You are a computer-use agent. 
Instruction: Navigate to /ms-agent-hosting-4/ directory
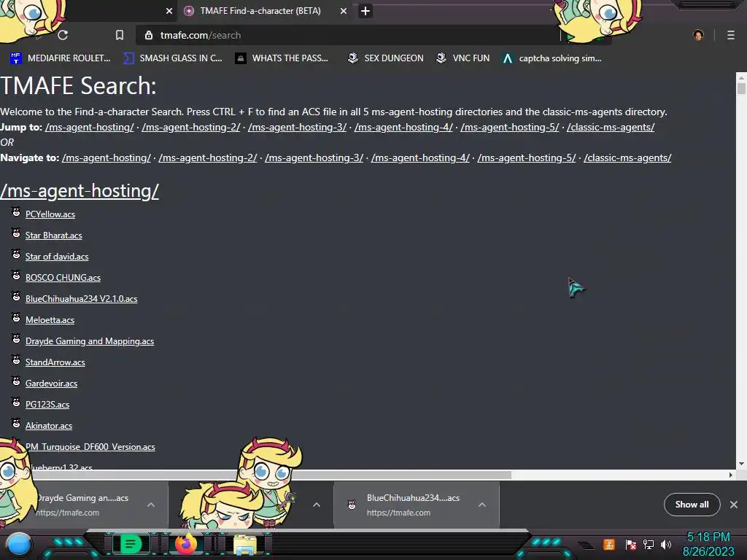click(x=420, y=157)
